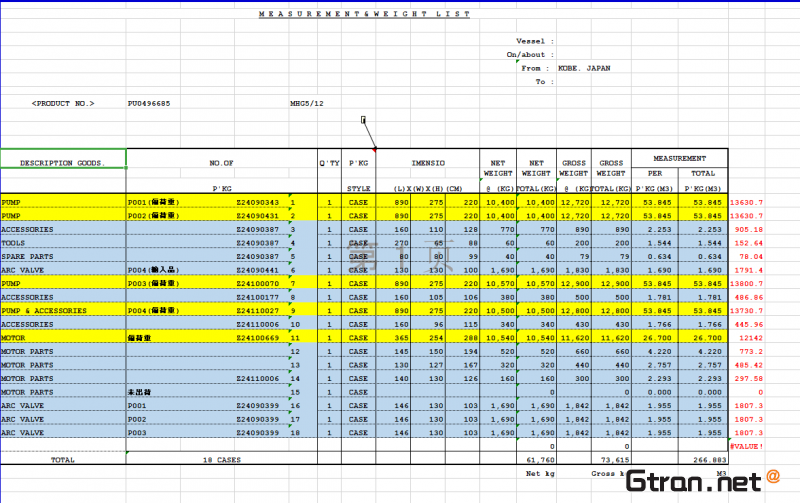Click the 'Z24100669' cell in MOTOR row
The image size is (800, 503).
pos(258,338)
